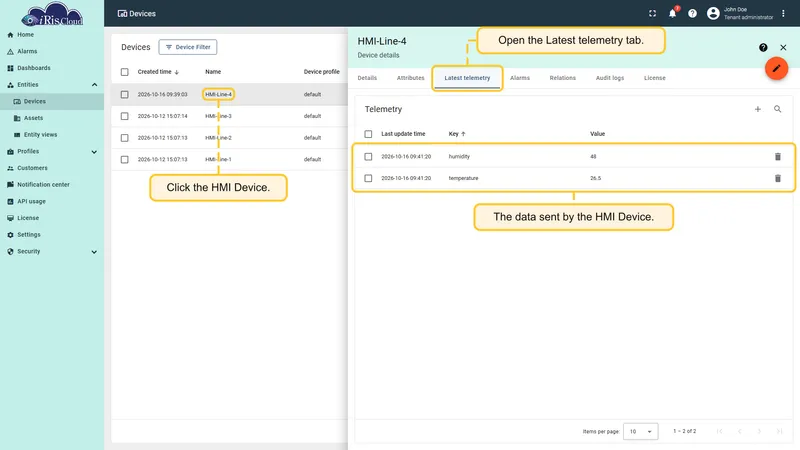This screenshot has height=450, width=800.
Task: Open the help icon in device details
Action: pyautogui.click(x=763, y=47)
